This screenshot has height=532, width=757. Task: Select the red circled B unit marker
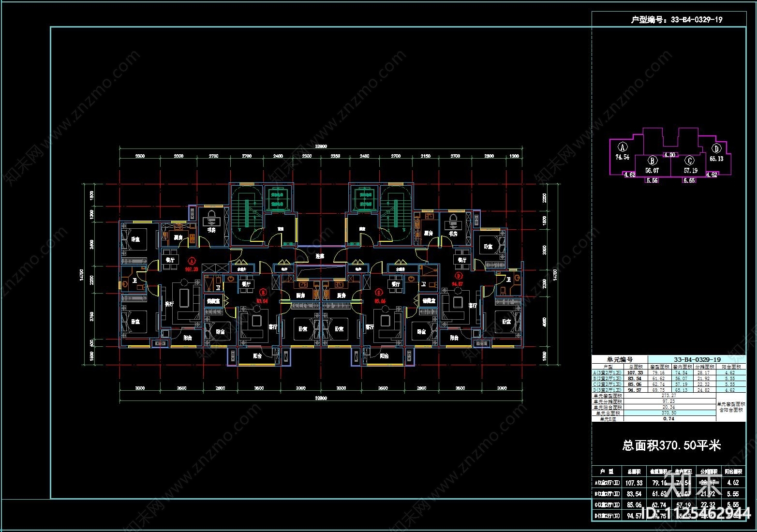[x=263, y=292]
